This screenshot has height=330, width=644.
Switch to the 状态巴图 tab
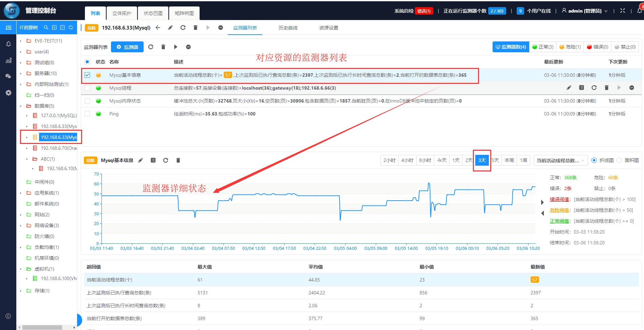pos(153,13)
